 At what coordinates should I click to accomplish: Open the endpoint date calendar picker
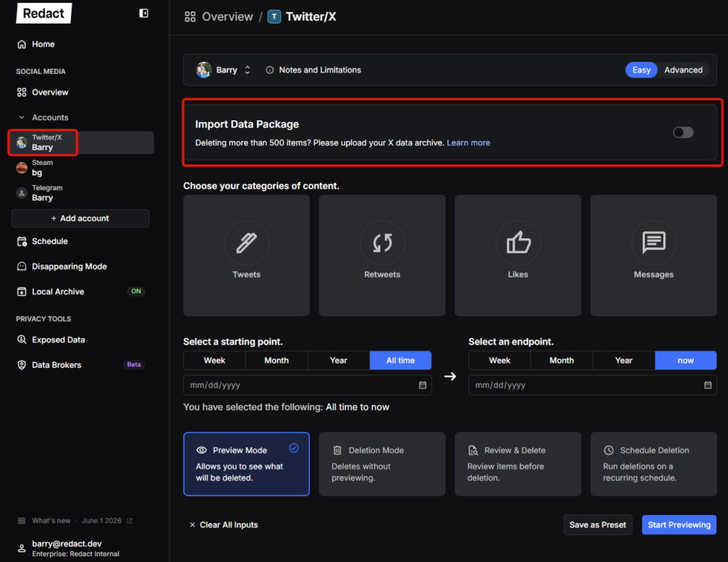click(707, 385)
